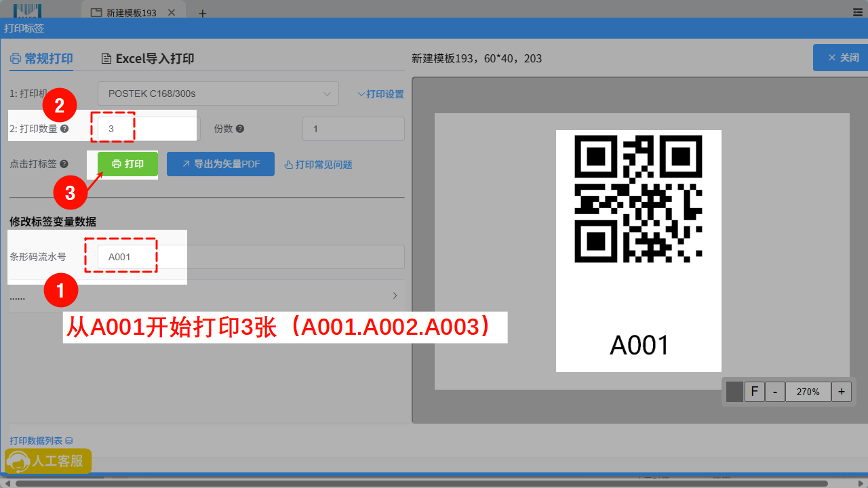
Task: Open 人工客服 customer service chat
Action: [x=48, y=461]
